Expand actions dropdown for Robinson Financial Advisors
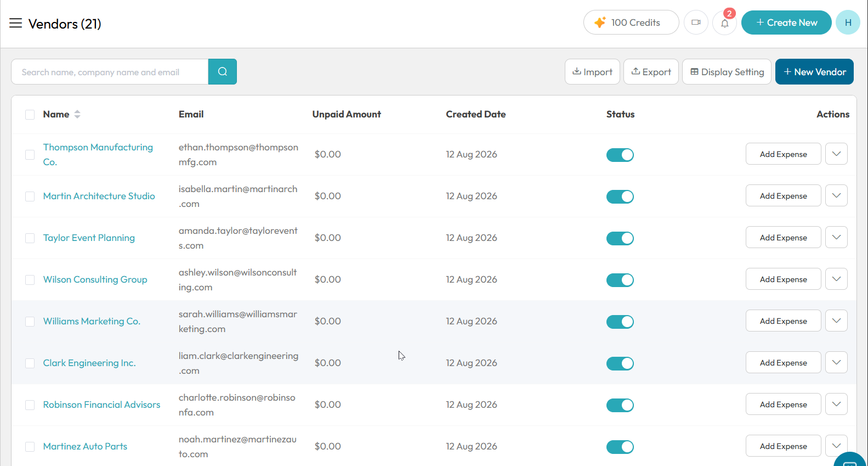The width and height of the screenshot is (868, 466). tap(836, 404)
